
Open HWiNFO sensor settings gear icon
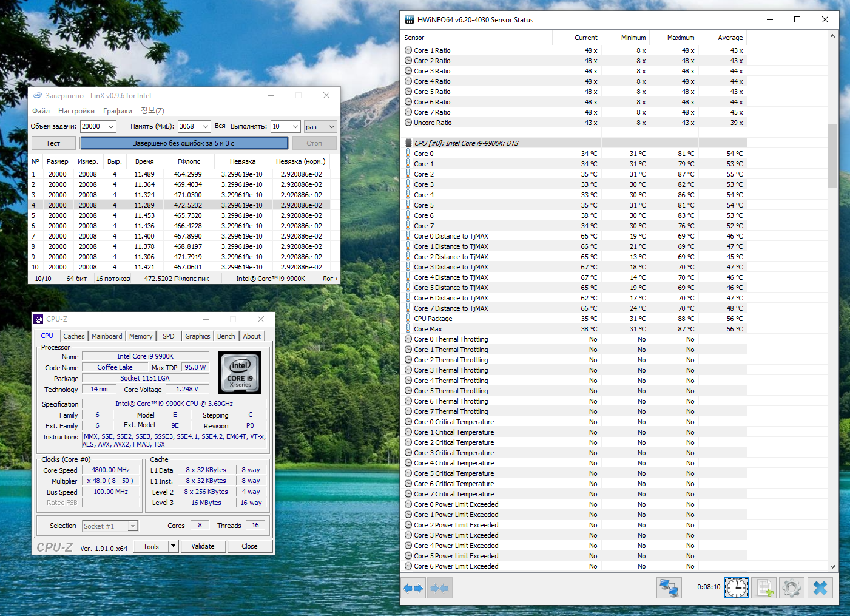click(x=792, y=588)
